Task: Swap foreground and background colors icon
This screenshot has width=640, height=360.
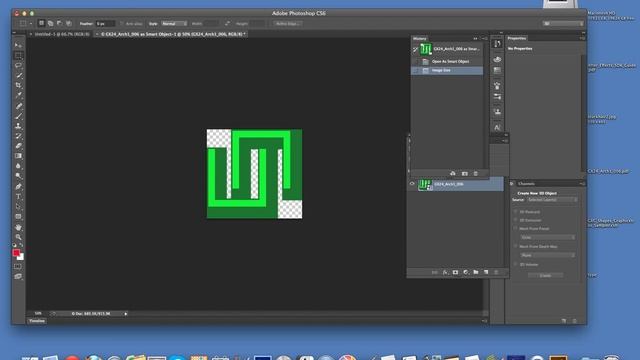Action: (x=22, y=245)
